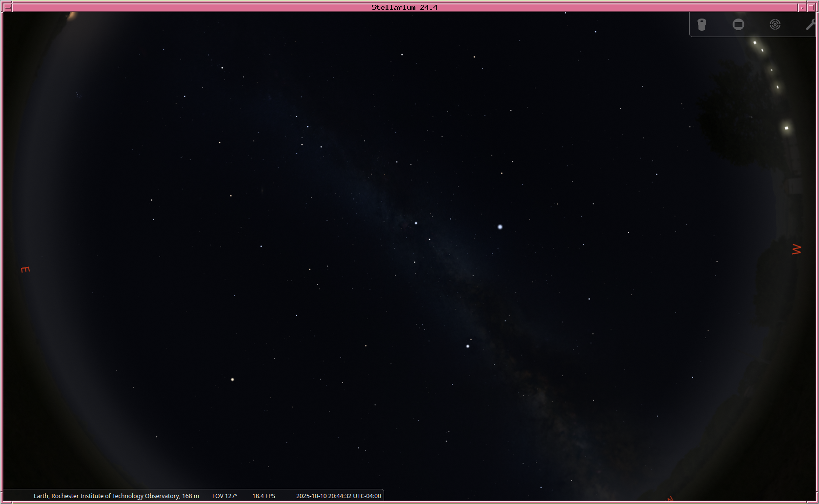
Task: Toggle the Oculars telescope view icon
Action: pos(702,24)
